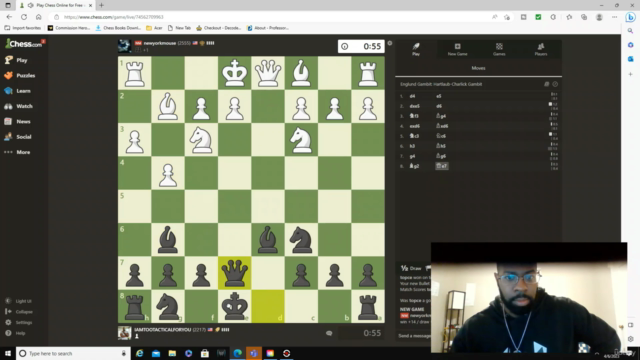640x360 pixels.
Task: Click newyorkmouse avatar thumbnail
Action: coord(124,46)
